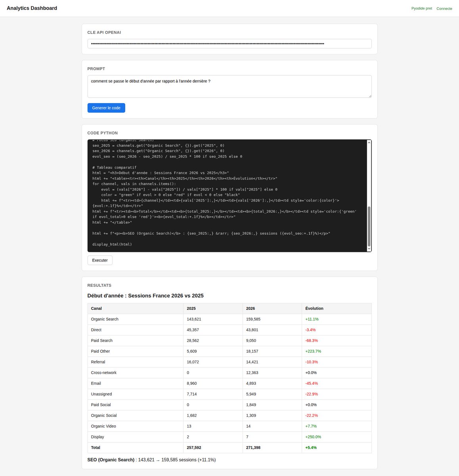Click the CODE PYTHON section label

pos(103,133)
